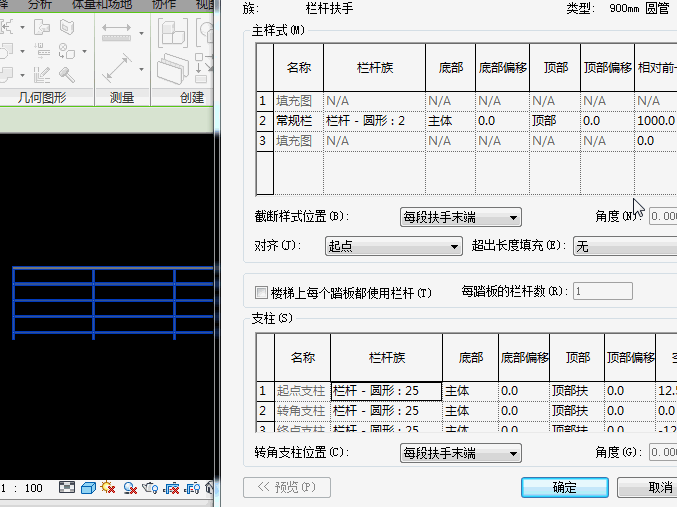Click the wall joins icon in Geometry panel
The height and width of the screenshot is (507, 677).
click(42, 27)
